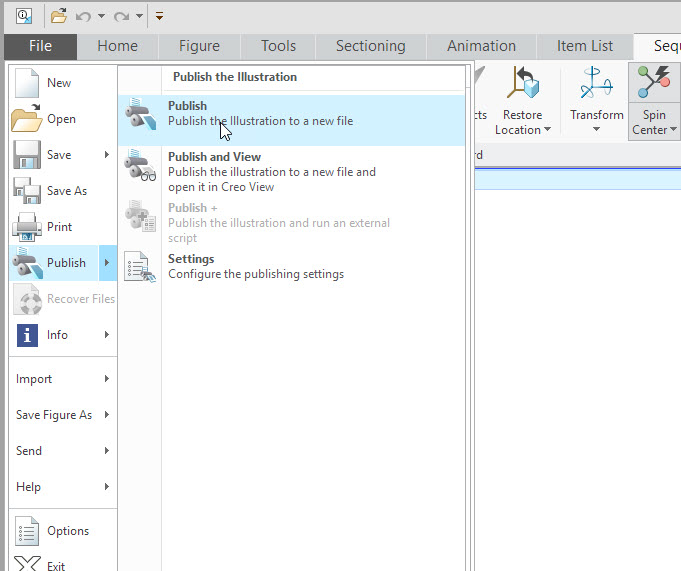Expand the Transform dropdown
This screenshot has width=681, height=571.
tap(596, 129)
